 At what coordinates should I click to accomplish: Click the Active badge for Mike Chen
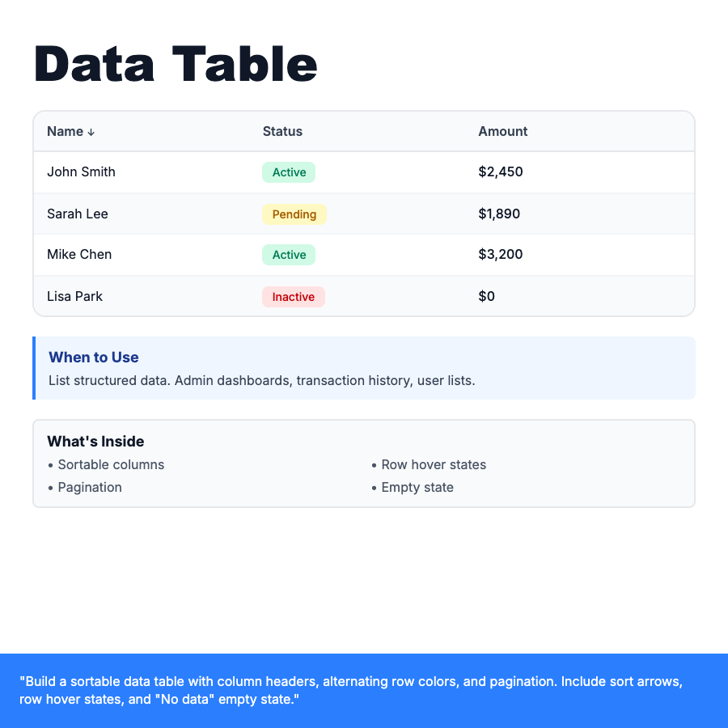pos(289,254)
